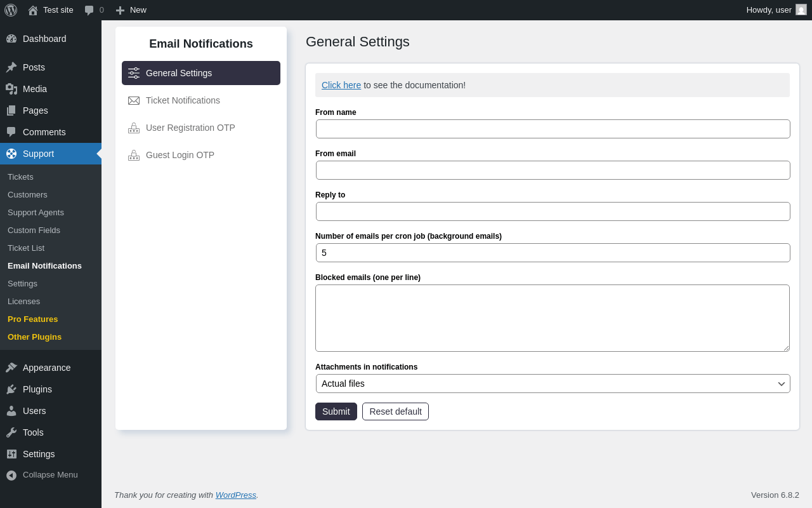812x508 pixels.
Task: Click the Ticket Notifications envelope icon
Action: click(134, 100)
